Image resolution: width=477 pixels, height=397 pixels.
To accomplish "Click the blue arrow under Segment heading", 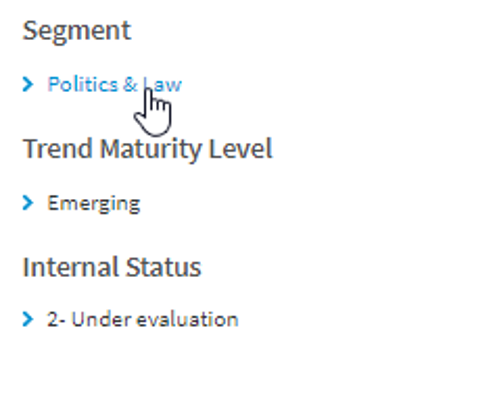I will [28, 84].
